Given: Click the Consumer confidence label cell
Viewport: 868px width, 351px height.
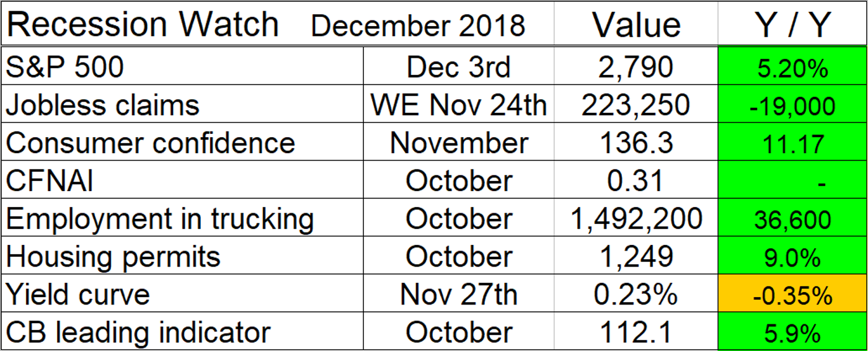Looking at the screenshot, I should click(x=151, y=143).
